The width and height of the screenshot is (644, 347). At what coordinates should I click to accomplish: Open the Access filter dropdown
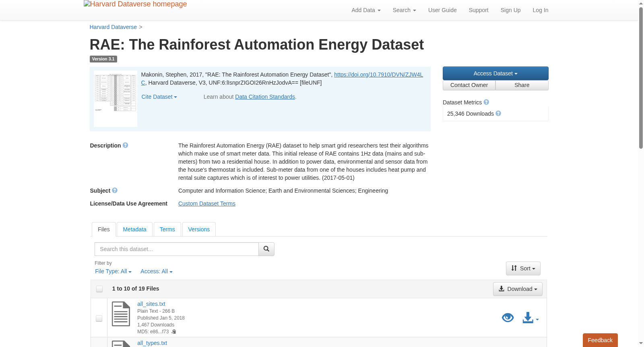[x=157, y=272]
